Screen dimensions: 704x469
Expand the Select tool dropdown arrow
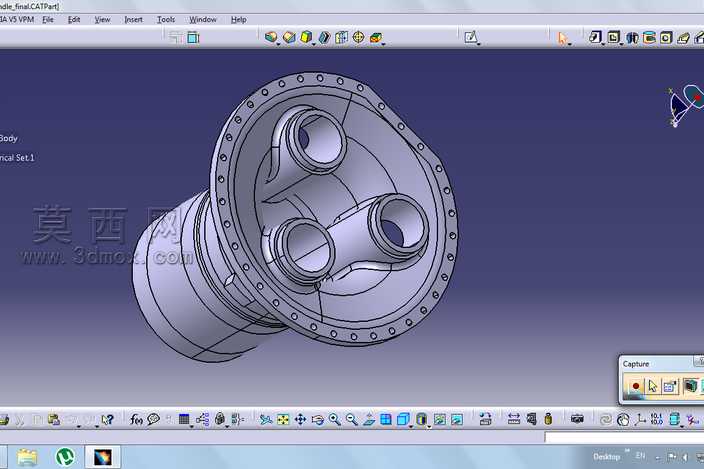[x=570, y=44]
